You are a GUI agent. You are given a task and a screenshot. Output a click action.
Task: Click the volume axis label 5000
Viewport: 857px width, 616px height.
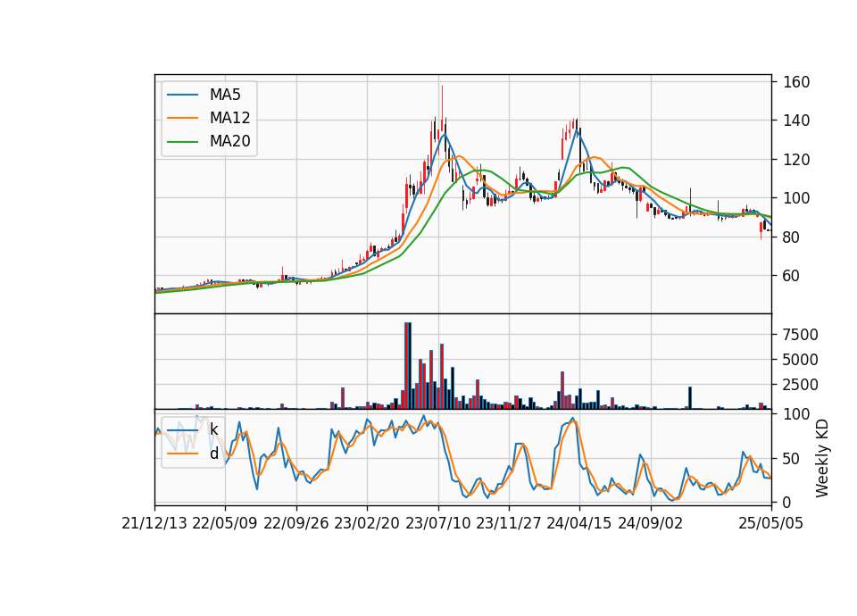click(801, 360)
